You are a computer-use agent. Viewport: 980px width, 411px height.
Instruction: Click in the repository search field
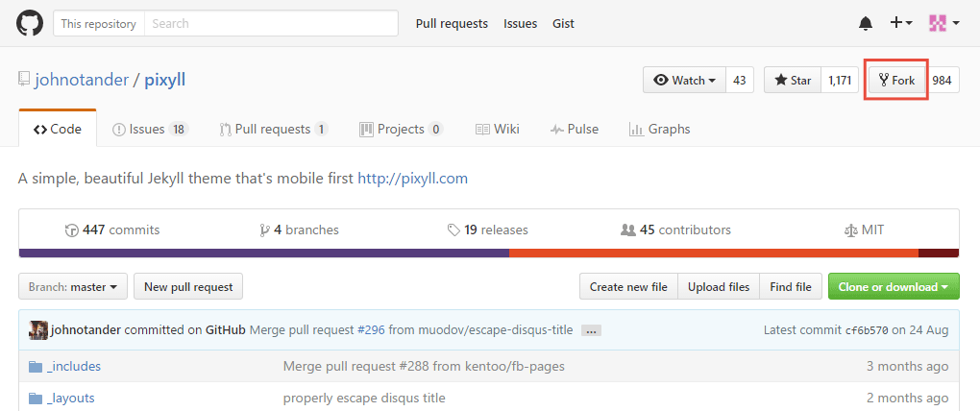[x=271, y=24]
